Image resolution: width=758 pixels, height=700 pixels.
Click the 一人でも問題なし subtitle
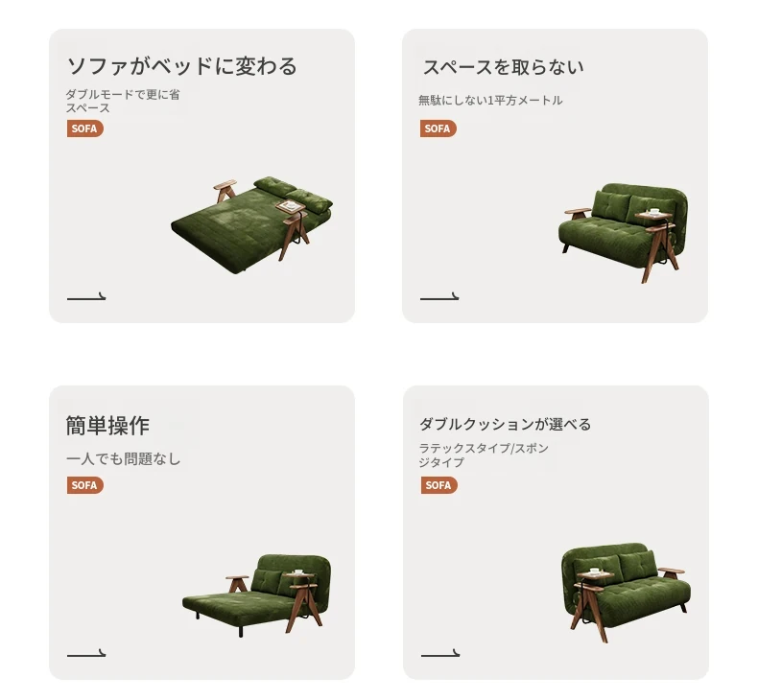(x=123, y=458)
